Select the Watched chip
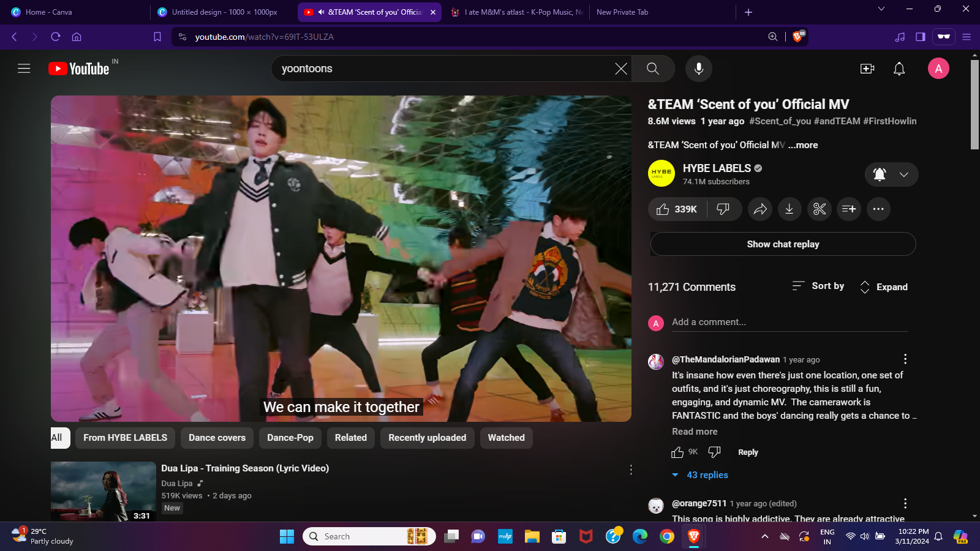 pos(507,438)
